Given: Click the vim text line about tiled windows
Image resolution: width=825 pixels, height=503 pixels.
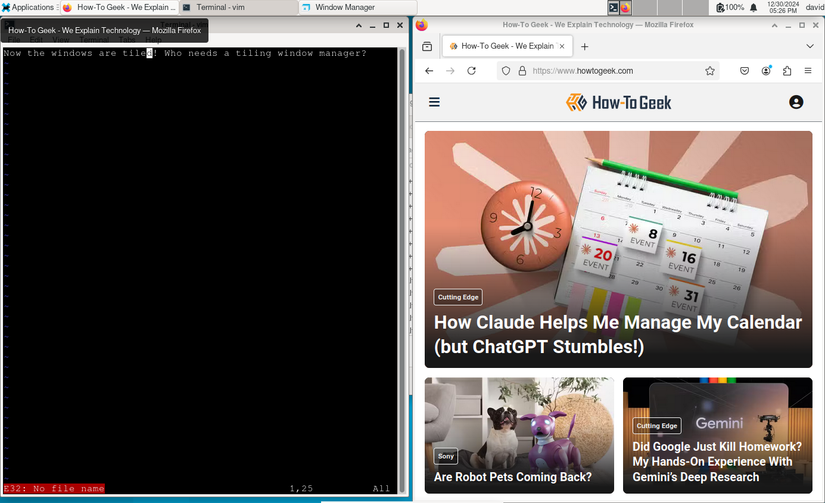Looking at the screenshot, I should [x=185, y=53].
